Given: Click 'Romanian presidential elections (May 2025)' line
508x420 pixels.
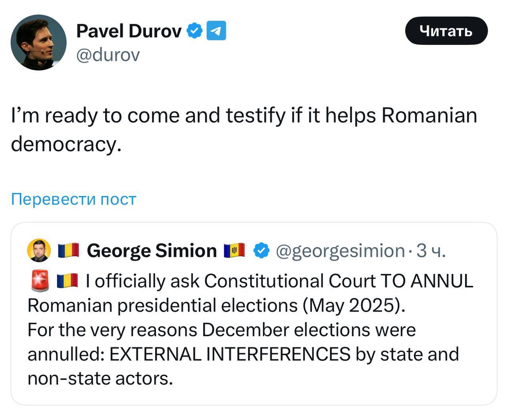Looking at the screenshot, I should pos(216,305).
